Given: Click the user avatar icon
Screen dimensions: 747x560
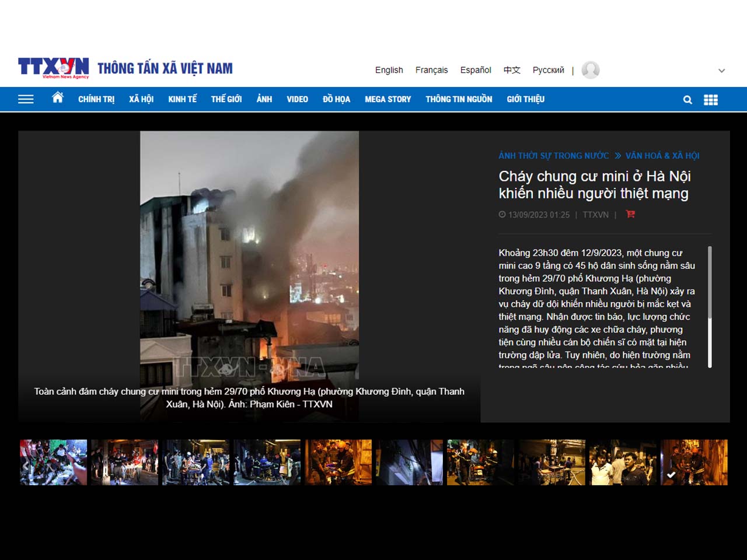Looking at the screenshot, I should pos(591,70).
